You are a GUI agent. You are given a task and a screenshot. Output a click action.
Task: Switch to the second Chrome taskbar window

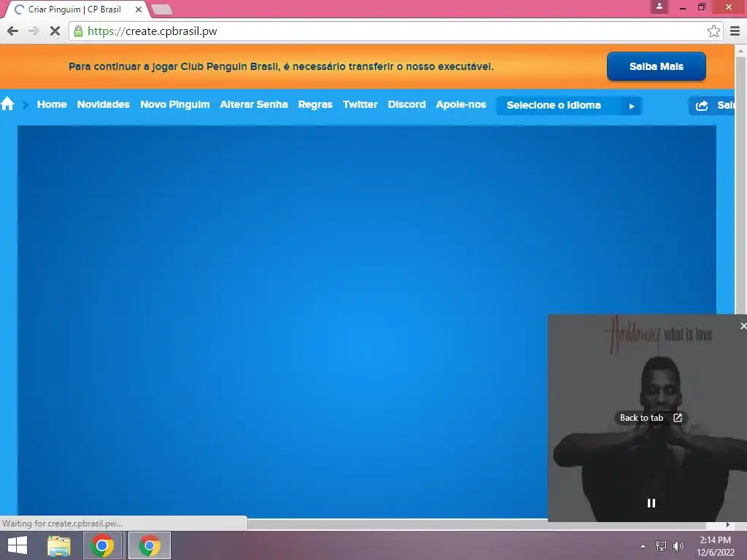coord(150,545)
